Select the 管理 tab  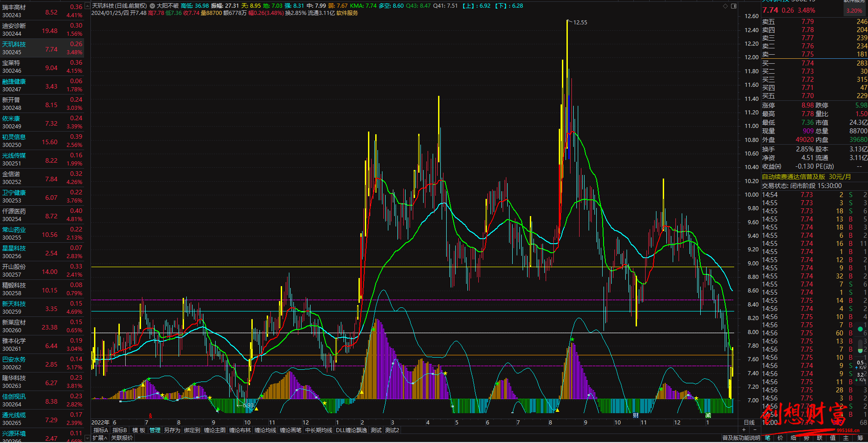pyautogui.click(x=155, y=430)
